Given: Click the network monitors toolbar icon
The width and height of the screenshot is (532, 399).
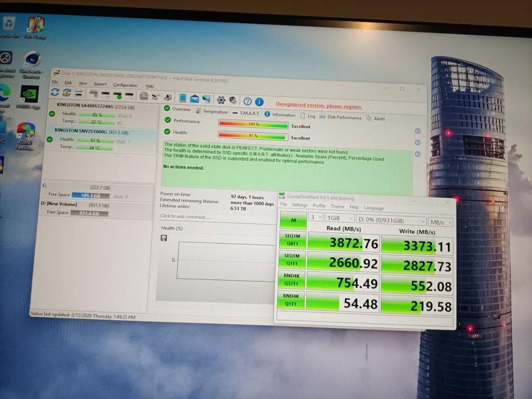Looking at the screenshot, I should (x=206, y=99).
